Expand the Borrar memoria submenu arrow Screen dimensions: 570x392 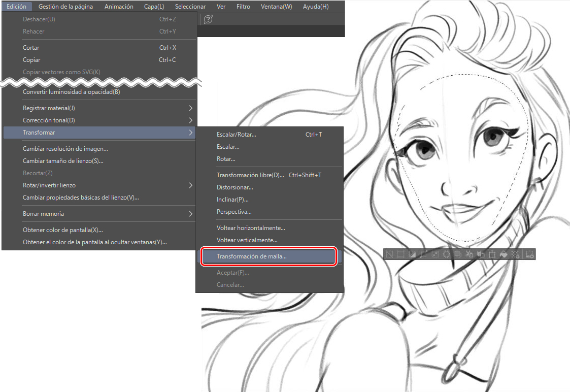click(x=191, y=214)
